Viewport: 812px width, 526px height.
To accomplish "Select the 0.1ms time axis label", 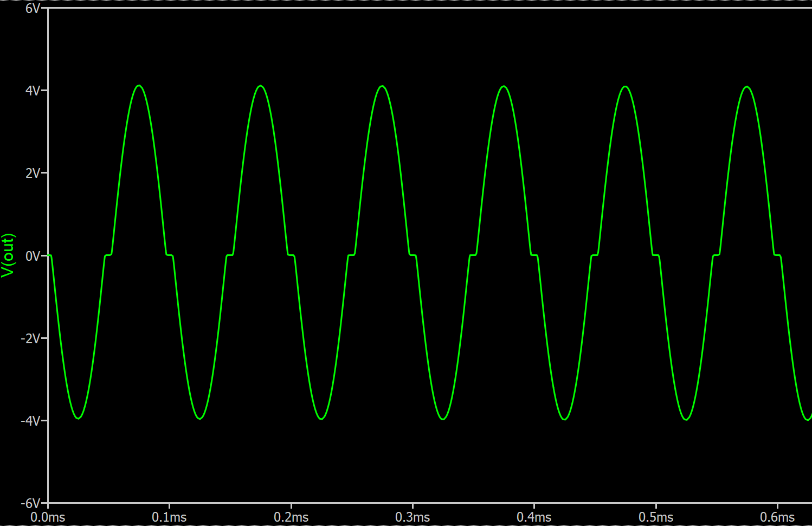I will coord(169,517).
